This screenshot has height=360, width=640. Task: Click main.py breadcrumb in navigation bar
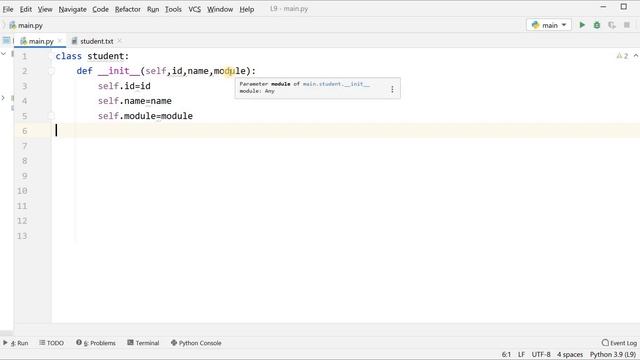coord(26,25)
